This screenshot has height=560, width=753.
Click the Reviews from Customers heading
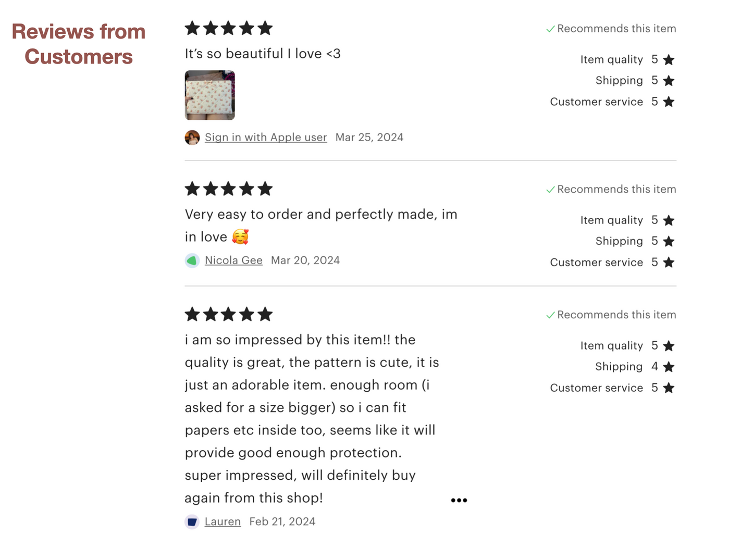79,44
